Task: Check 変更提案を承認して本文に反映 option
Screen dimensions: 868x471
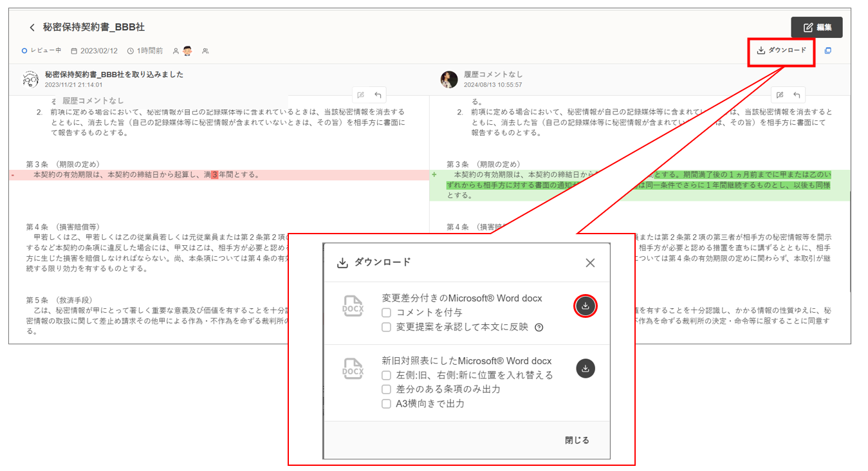Action: point(386,327)
